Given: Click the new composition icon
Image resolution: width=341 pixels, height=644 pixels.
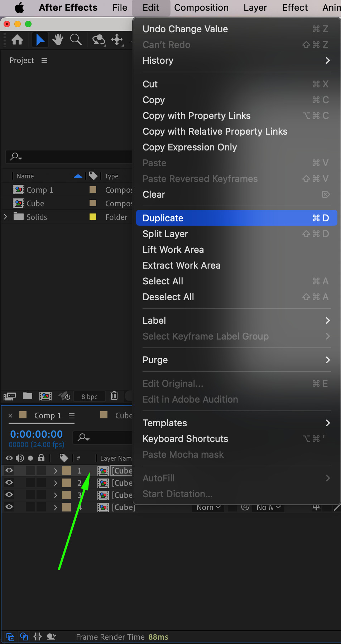Looking at the screenshot, I should pyautogui.click(x=45, y=396).
